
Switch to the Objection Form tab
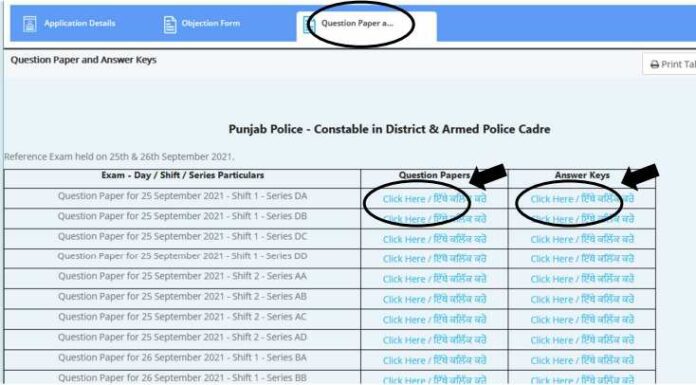(202, 24)
